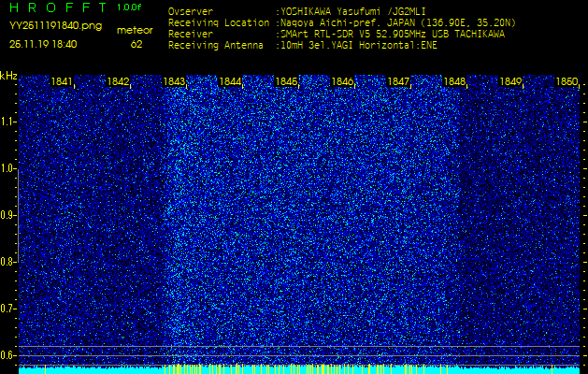Click the meteor label
This screenshot has height=374, width=588.
[135, 31]
